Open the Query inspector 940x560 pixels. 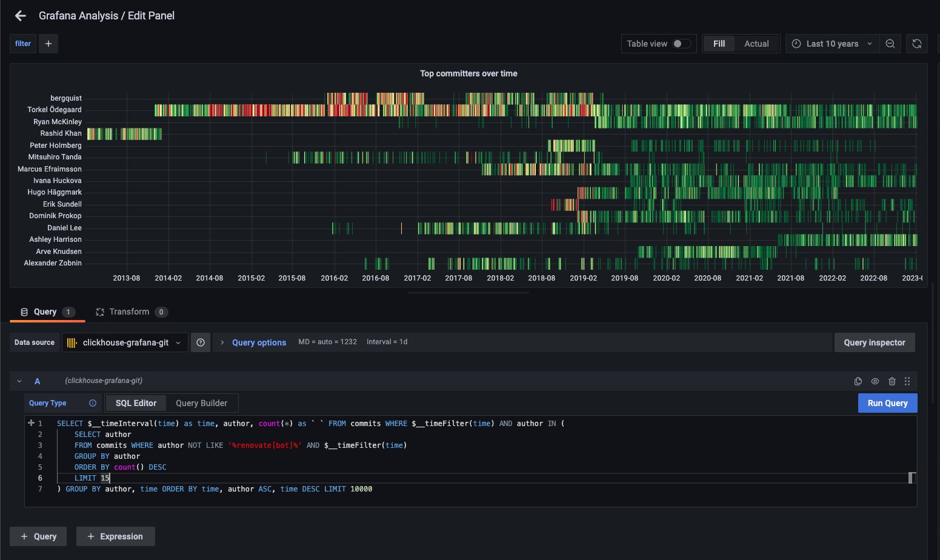[x=874, y=342]
